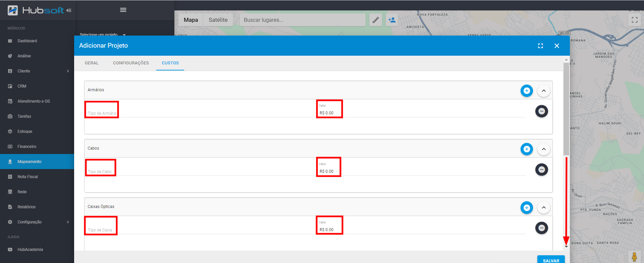Open the Relatórios document icon
644x263 pixels.
[10, 207]
